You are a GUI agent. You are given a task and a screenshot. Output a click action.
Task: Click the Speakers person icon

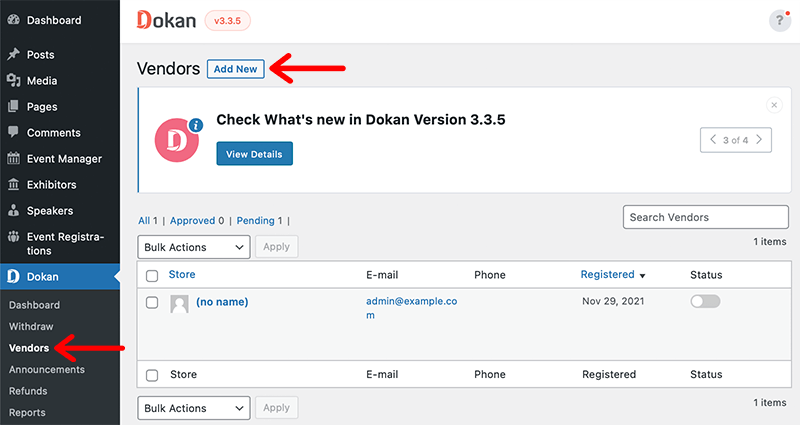pyautogui.click(x=14, y=210)
